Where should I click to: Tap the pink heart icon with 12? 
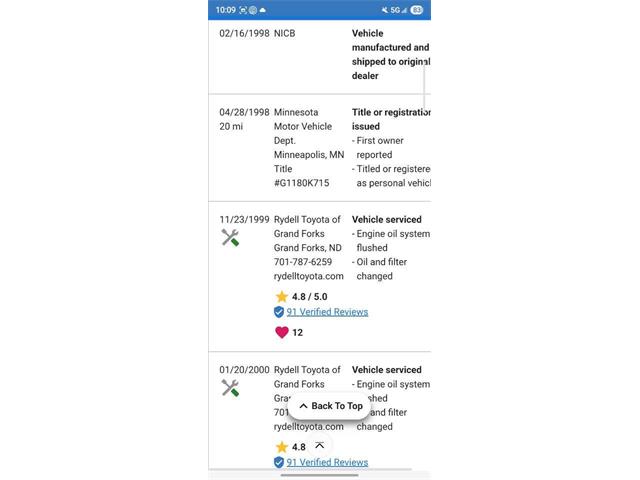282,332
